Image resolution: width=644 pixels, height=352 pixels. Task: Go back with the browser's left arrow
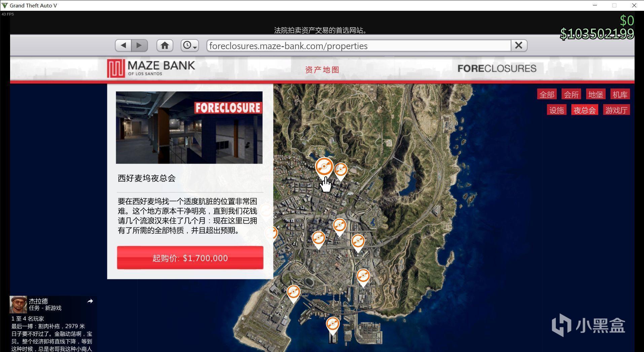[123, 45]
